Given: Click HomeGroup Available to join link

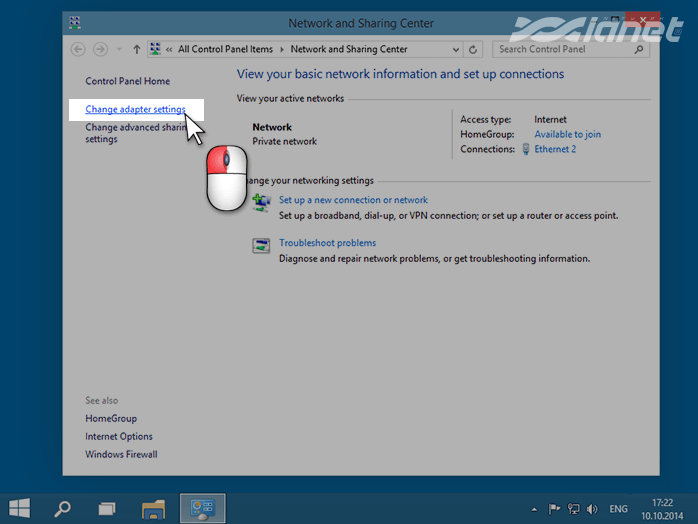Looking at the screenshot, I should pos(567,134).
